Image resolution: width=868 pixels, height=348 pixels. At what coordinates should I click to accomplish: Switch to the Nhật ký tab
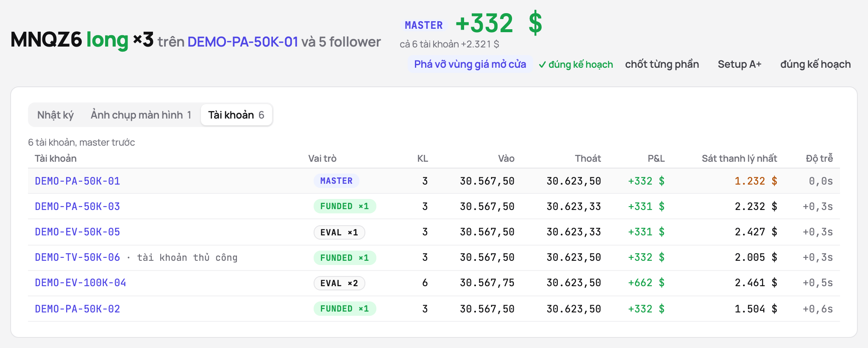[56, 115]
